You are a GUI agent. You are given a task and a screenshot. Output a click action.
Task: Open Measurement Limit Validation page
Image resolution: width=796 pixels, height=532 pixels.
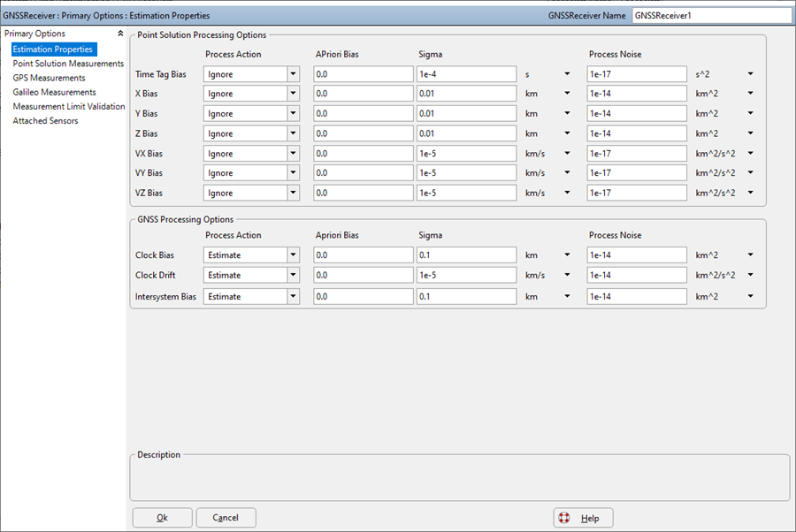(x=69, y=106)
